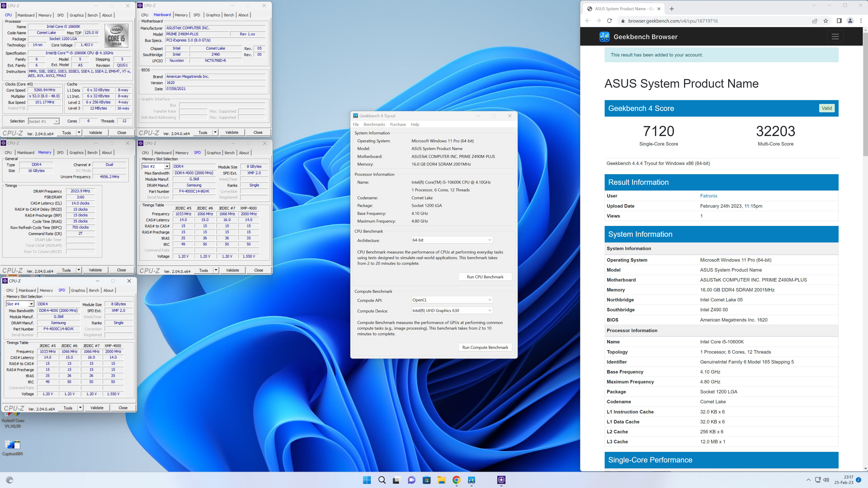Viewport: 868px width, 488px height.
Task: Open the Chrome profile avatar
Action: (x=850, y=21)
